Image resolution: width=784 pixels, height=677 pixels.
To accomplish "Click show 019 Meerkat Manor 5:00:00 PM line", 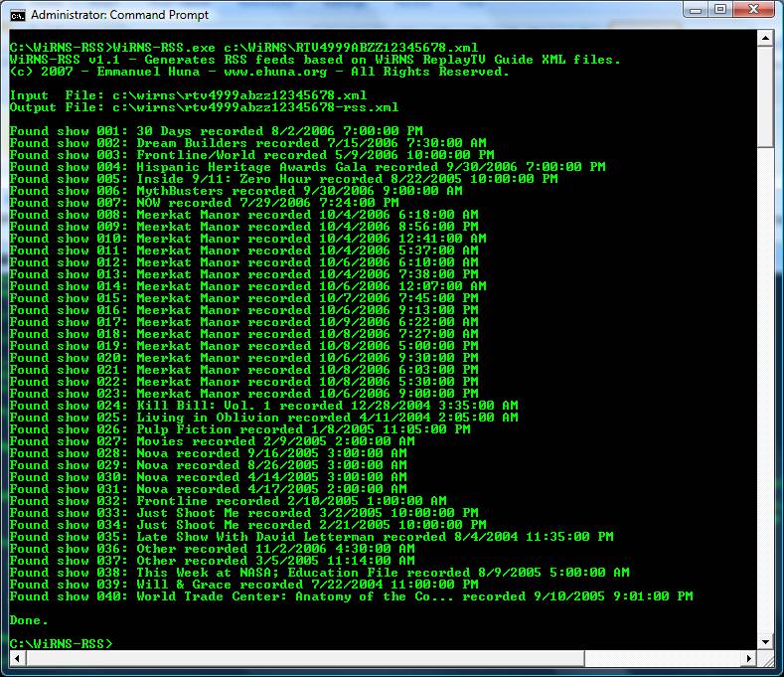I will click(244, 346).
